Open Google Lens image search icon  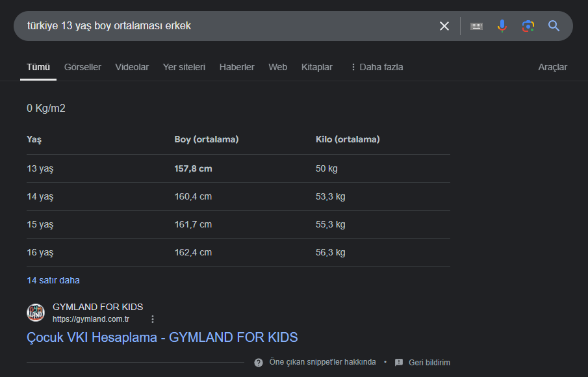click(528, 26)
